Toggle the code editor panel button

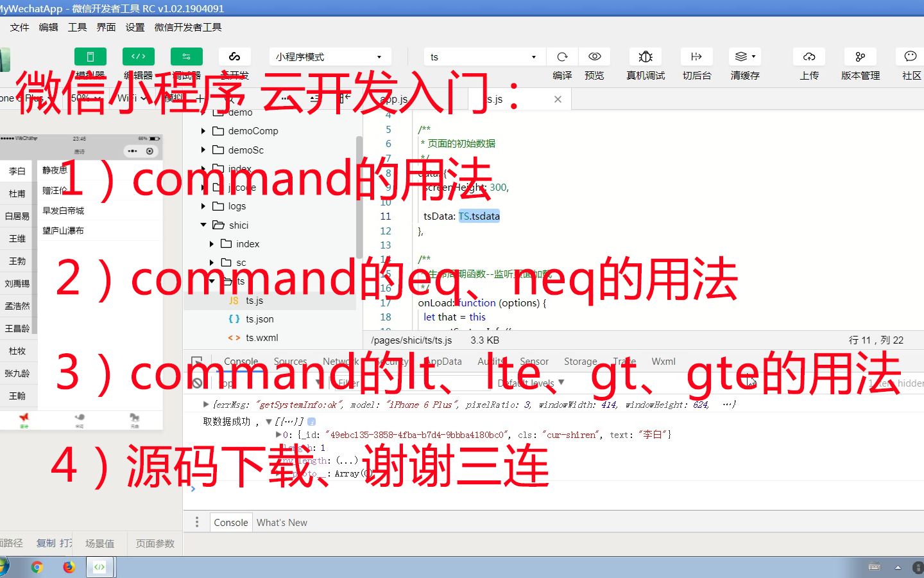coord(139,57)
